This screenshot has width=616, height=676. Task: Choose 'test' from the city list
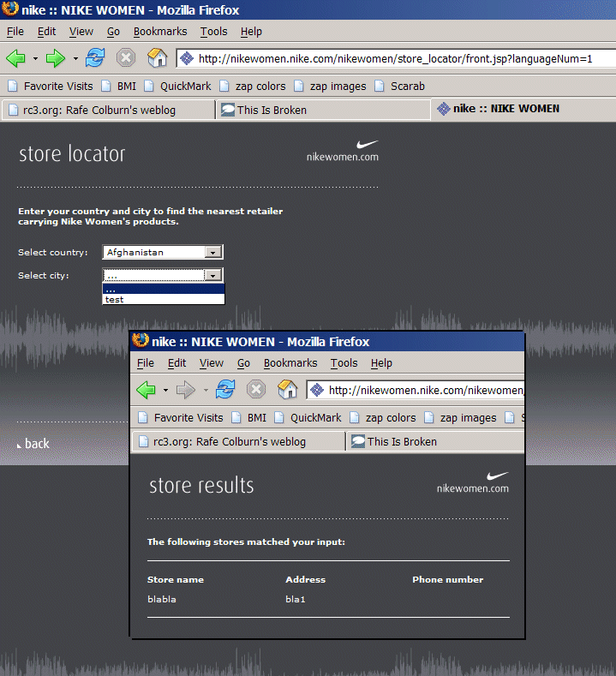[x=164, y=300]
